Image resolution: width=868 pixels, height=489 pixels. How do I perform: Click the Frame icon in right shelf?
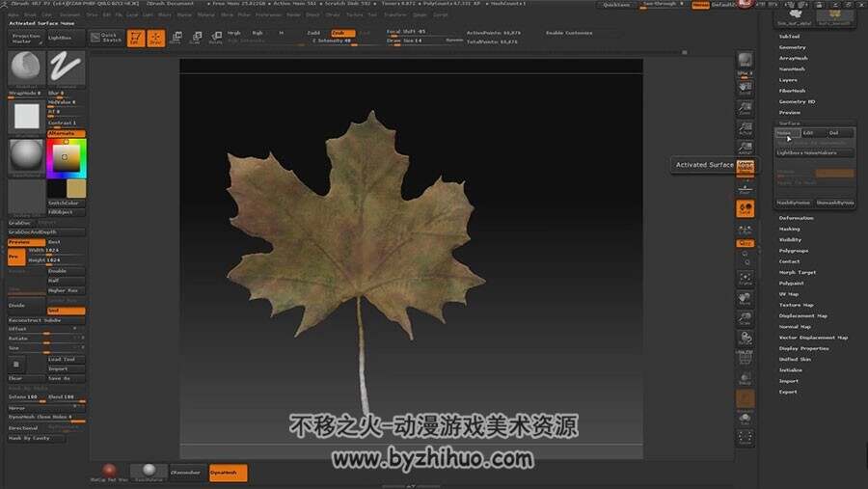(746, 279)
